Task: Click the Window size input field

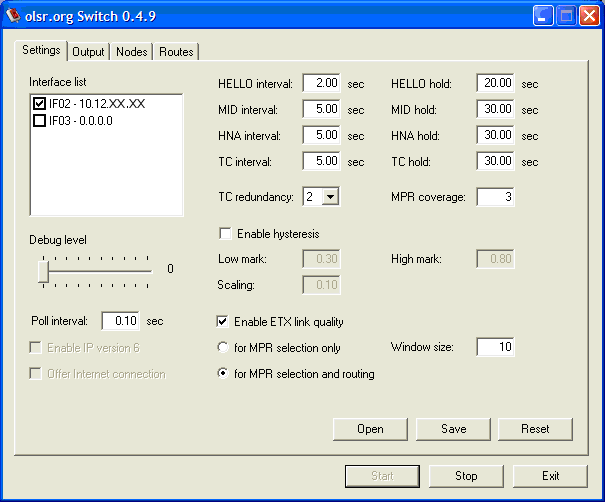Action: tap(495, 347)
